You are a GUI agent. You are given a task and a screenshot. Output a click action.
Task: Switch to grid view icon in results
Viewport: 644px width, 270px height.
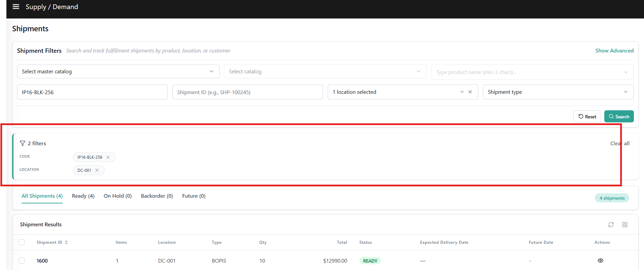click(625, 225)
